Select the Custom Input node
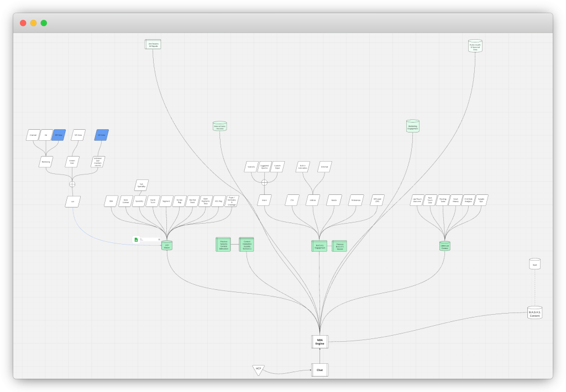 (x=278, y=167)
